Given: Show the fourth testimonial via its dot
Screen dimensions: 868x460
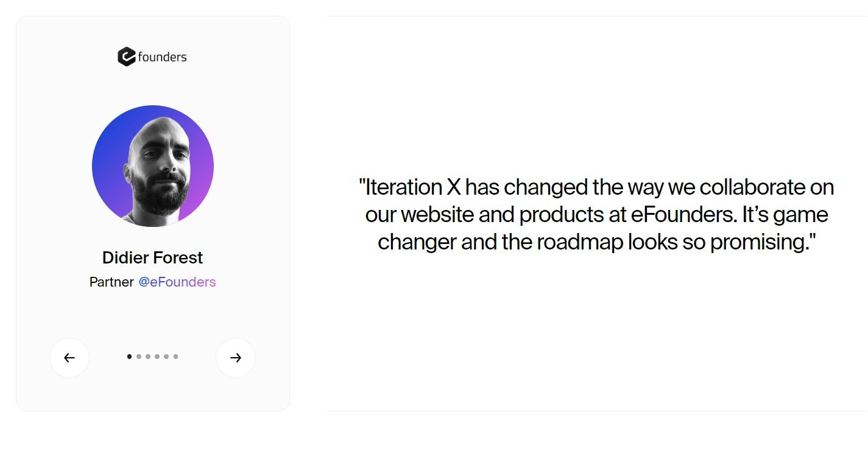Looking at the screenshot, I should 157,357.
